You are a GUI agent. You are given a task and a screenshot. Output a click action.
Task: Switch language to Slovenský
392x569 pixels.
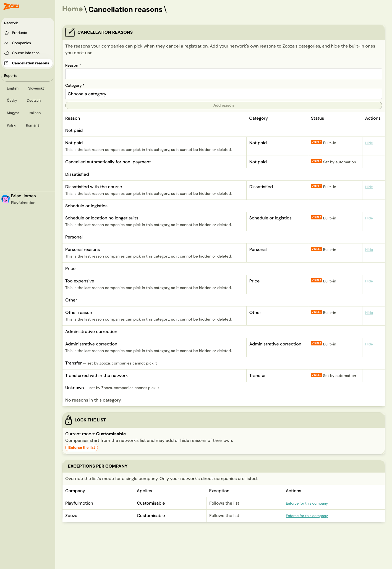click(36, 88)
